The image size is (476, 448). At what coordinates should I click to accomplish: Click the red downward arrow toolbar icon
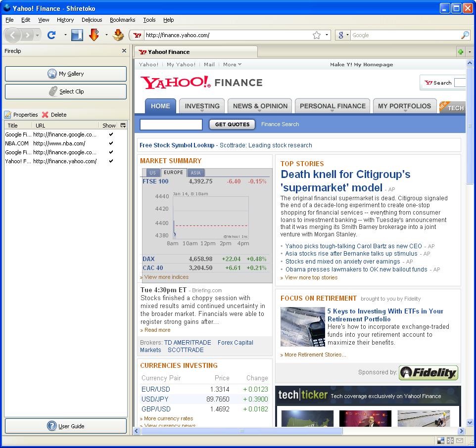tap(94, 35)
